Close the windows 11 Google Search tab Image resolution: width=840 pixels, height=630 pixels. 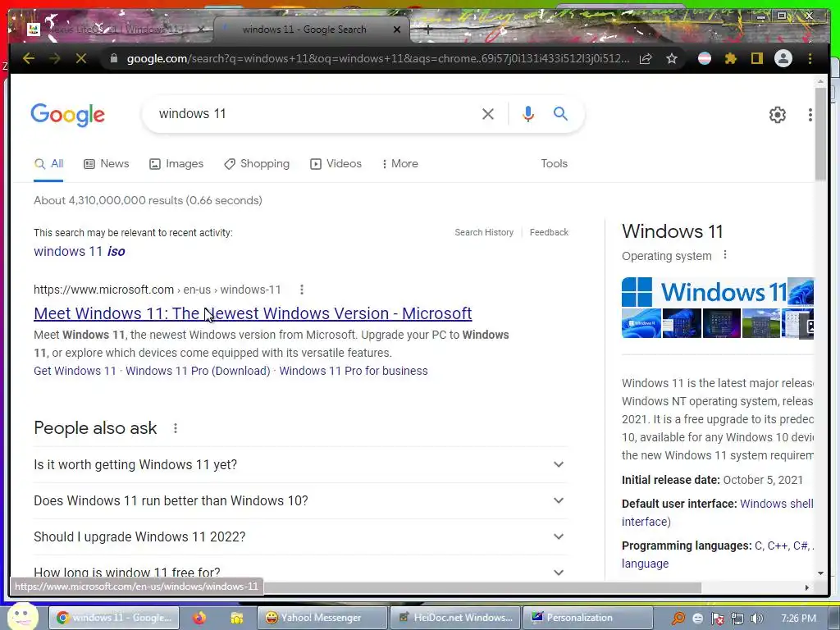click(397, 30)
